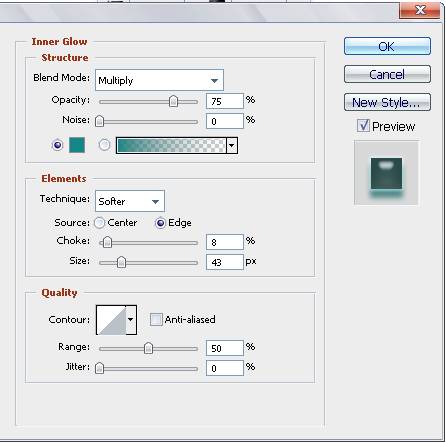Image resolution: width=446 pixels, height=443 pixels.
Task: Open the Technique dropdown
Action: 130,201
